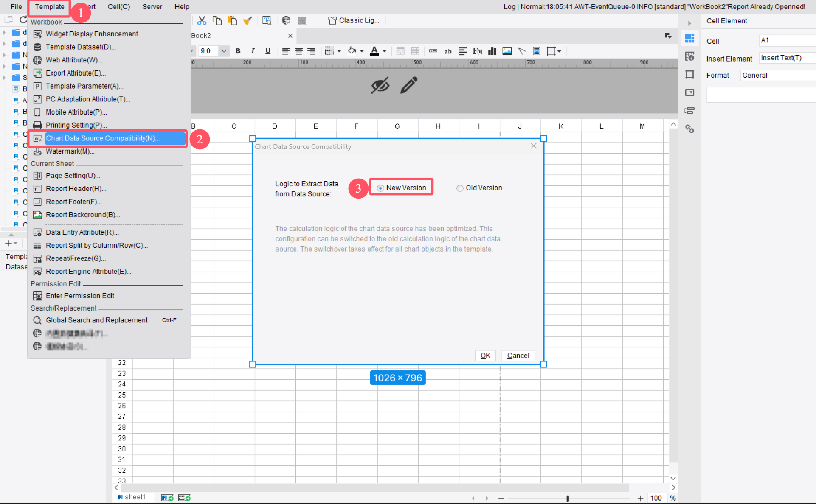
Task: Select the New Version radio button
Action: coord(380,188)
